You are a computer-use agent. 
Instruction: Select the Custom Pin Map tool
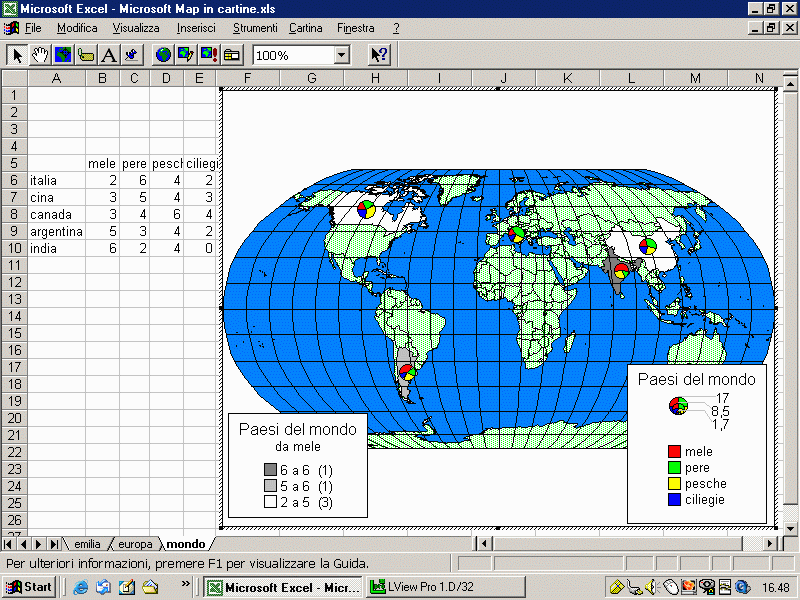[x=132, y=55]
